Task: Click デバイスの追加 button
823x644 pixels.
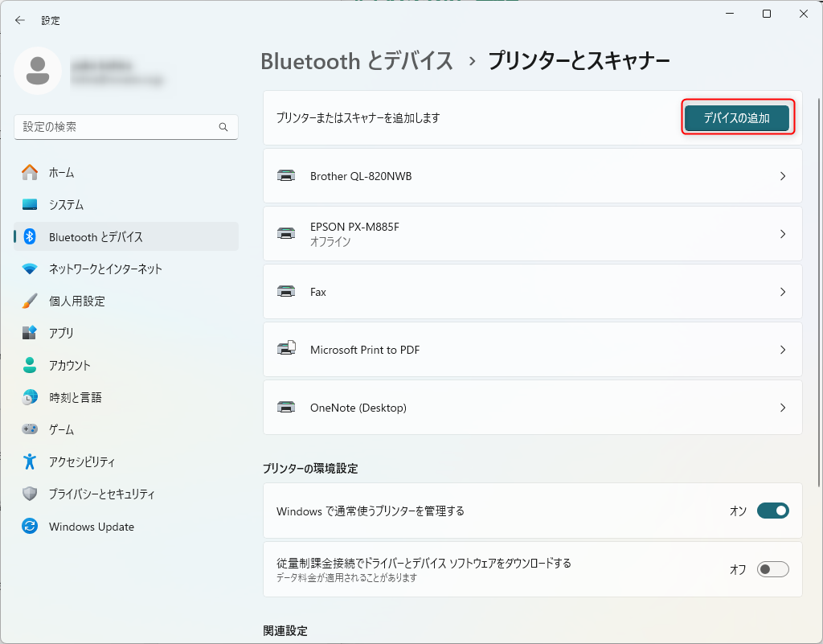Action: [x=736, y=118]
